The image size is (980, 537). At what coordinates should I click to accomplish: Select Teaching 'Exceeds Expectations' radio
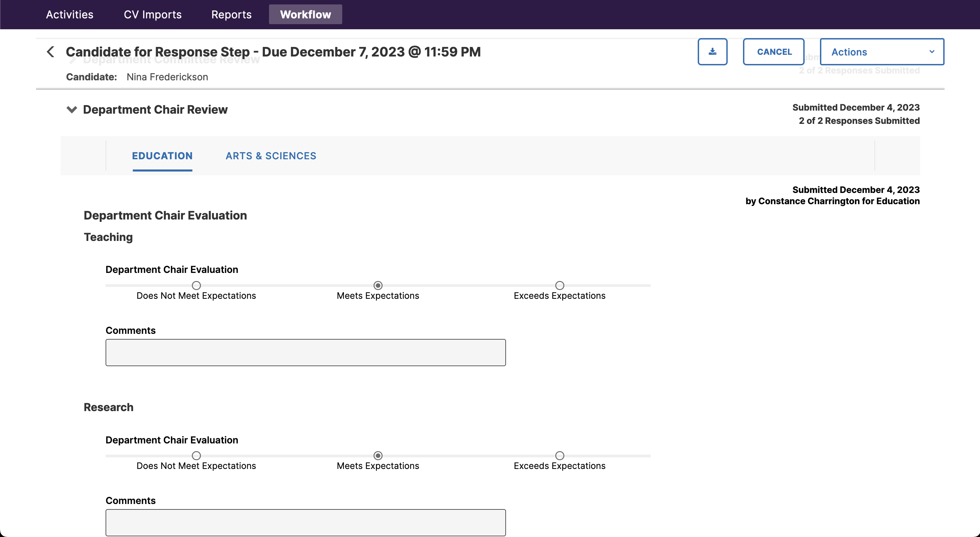coord(559,285)
